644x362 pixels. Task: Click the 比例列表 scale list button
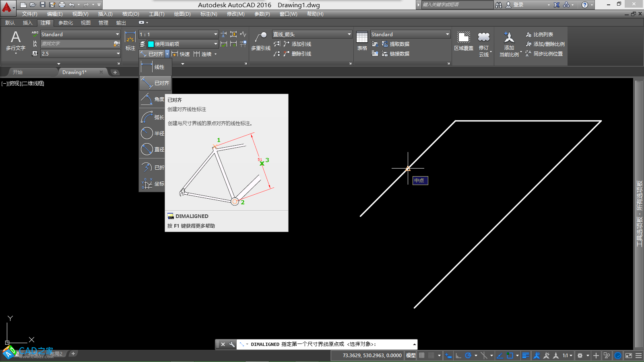click(x=539, y=35)
